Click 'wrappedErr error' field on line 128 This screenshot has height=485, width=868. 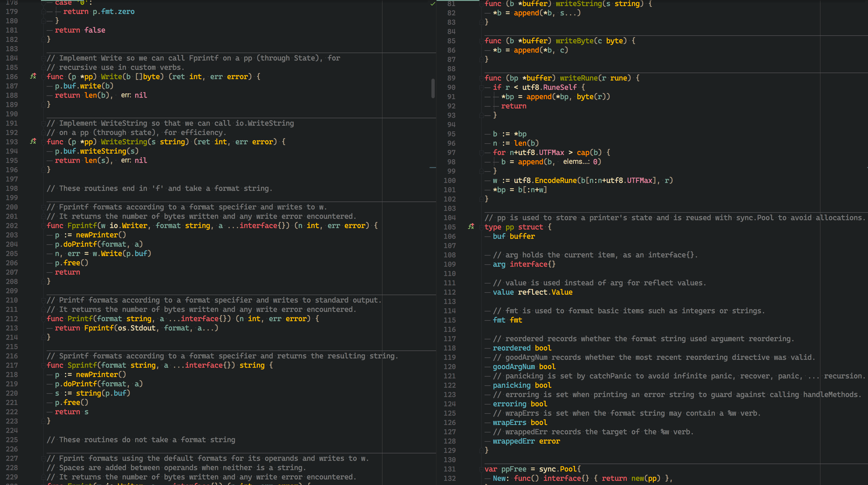(x=526, y=441)
